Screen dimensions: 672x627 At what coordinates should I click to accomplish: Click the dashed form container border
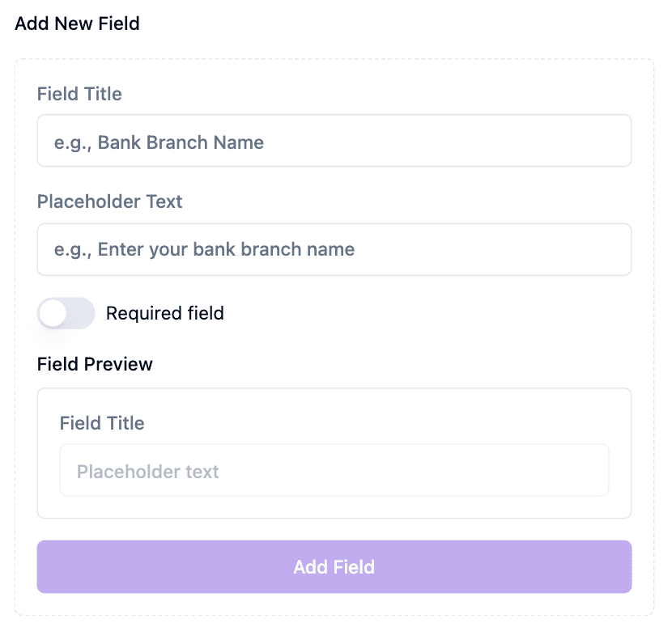[334, 57]
